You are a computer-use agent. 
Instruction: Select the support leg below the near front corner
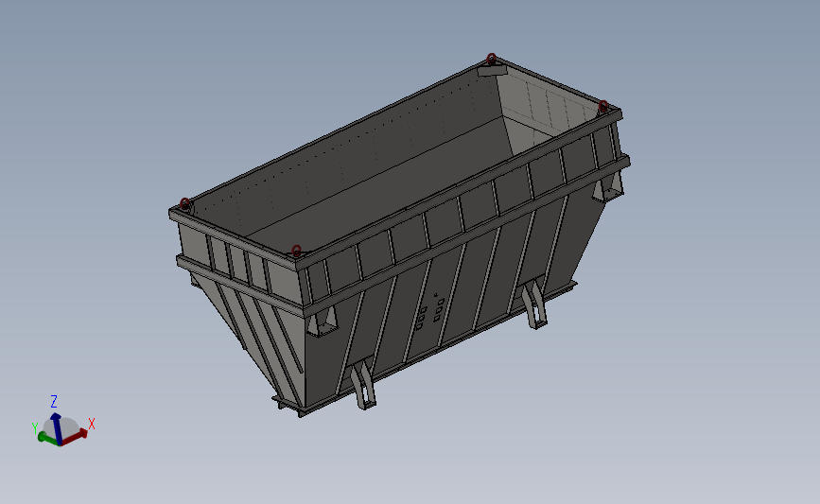(x=363, y=387)
